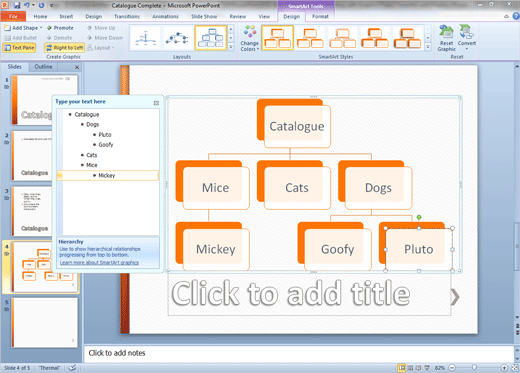Image resolution: width=520 pixels, height=373 pixels.
Task: Click the Promote button
Action: coord(60,28)
